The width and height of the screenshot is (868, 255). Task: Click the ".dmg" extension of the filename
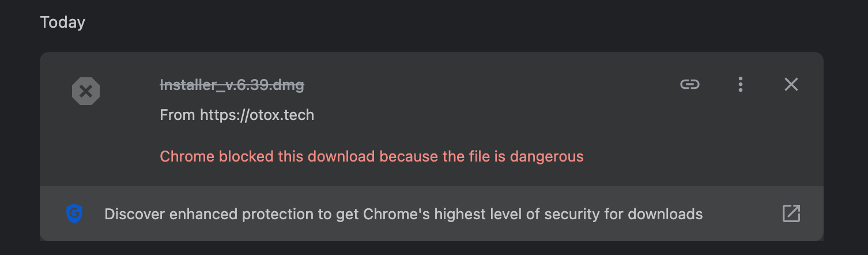pyautogui.click(x=288, y=85)
